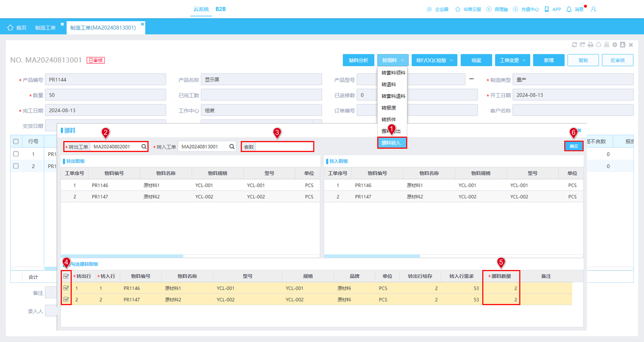Click the horizontal scrollbar under 转出明细
The width and height of the screenshot is (644, 342).
click(122, 256)
